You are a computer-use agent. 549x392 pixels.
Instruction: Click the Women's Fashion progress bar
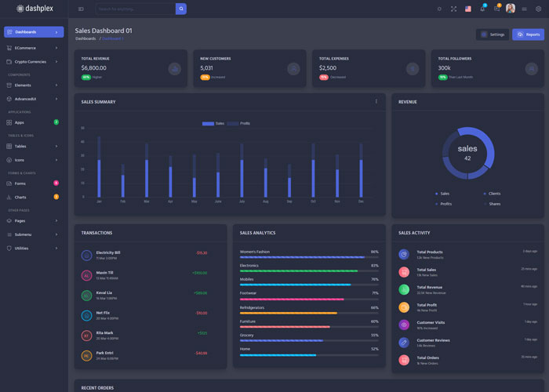(x=303, y=257)
